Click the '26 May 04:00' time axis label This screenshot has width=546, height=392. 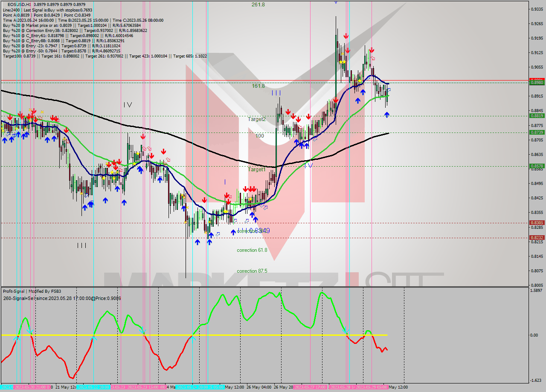259,387
